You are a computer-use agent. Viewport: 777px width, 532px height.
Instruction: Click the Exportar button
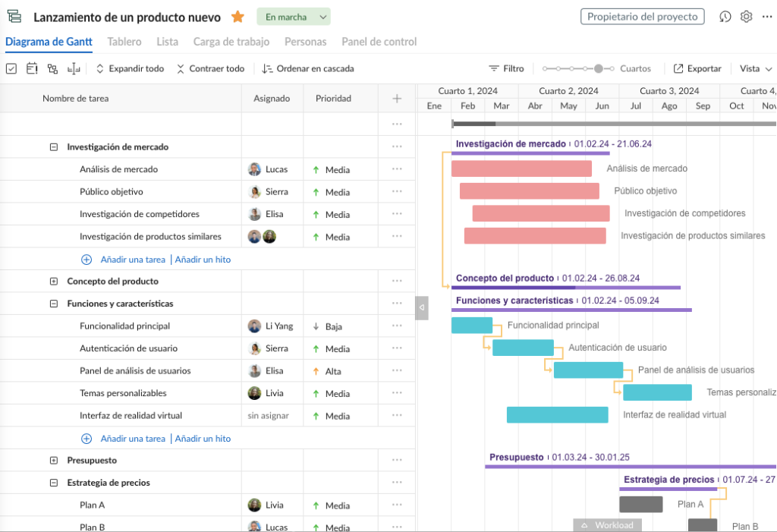697,68
